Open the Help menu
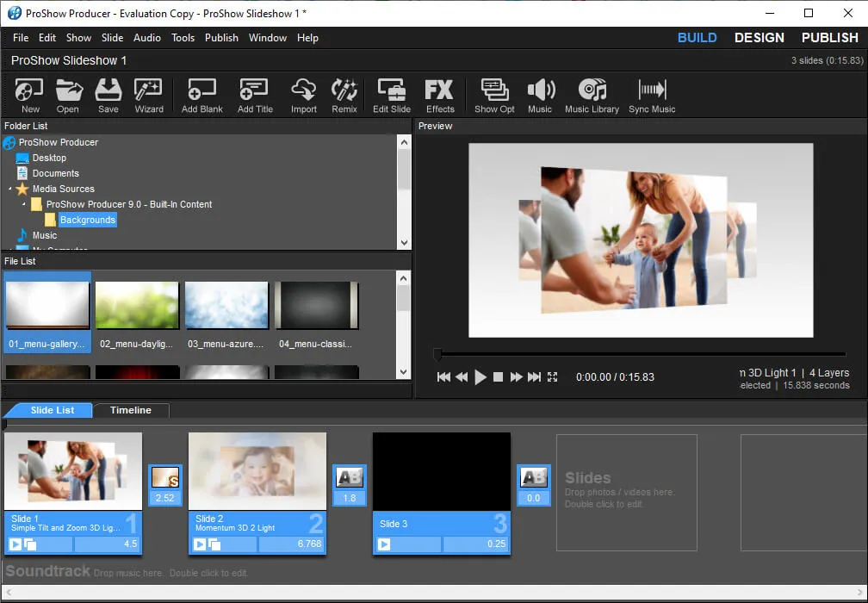Viewport: 868px width, 603px height. (307, 38)
